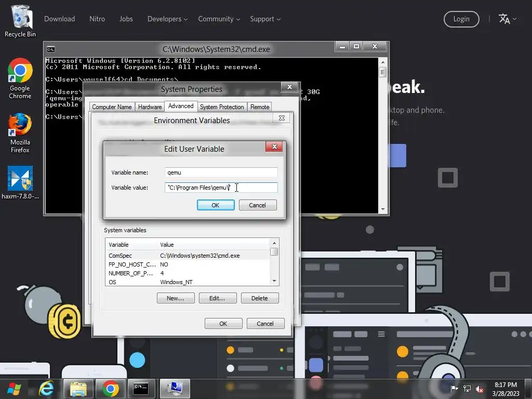Viewport: 532px width, 399px height.
Task: Open the haxm-7.8.0 installer icon
Action: click(20, 182)
